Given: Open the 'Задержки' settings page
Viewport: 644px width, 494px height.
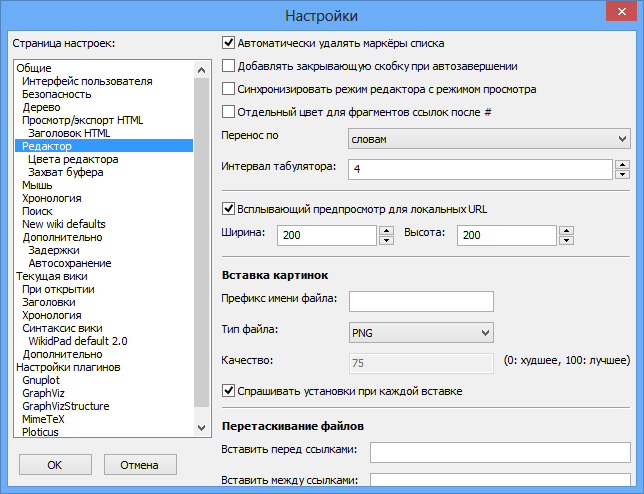Looking at the screenshot, I should pyautogui.click(x=54, y=250).
